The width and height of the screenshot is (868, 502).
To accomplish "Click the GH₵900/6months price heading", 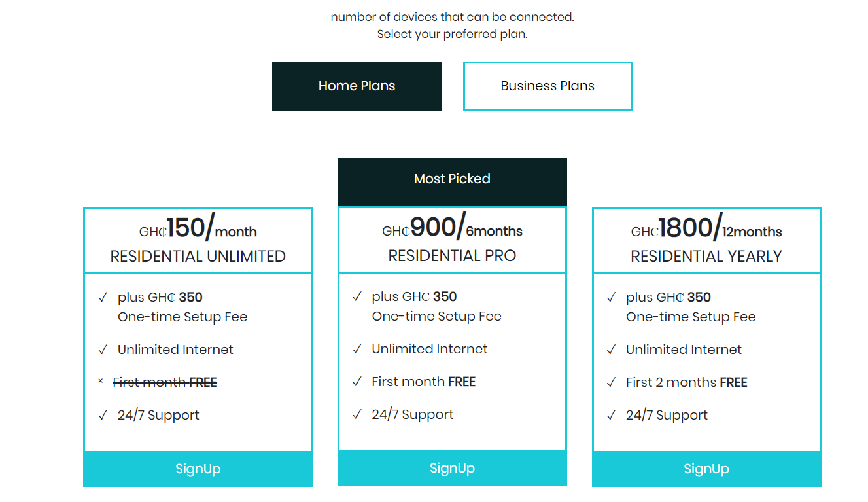I will [452, 228].
